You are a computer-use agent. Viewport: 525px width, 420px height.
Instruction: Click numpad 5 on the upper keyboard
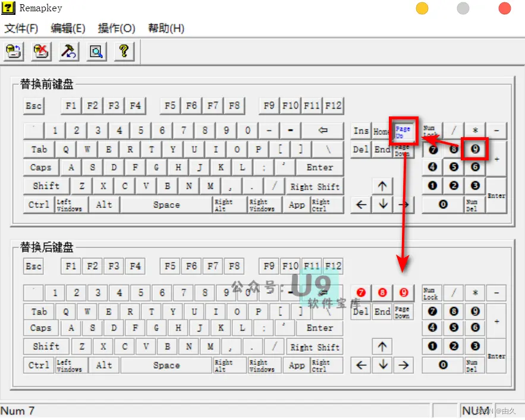point(454,167)
